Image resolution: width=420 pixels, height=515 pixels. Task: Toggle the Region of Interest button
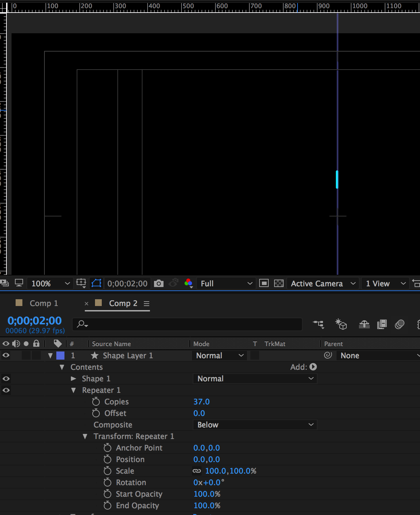point(264,283)
